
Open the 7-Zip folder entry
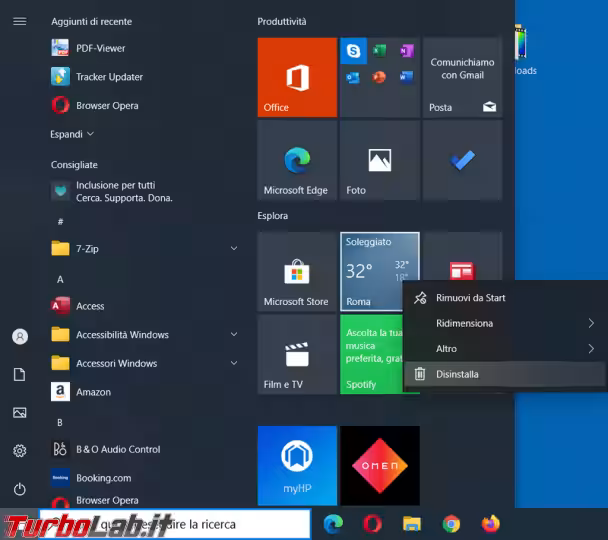pyautogui.click(x=144, y=248)
